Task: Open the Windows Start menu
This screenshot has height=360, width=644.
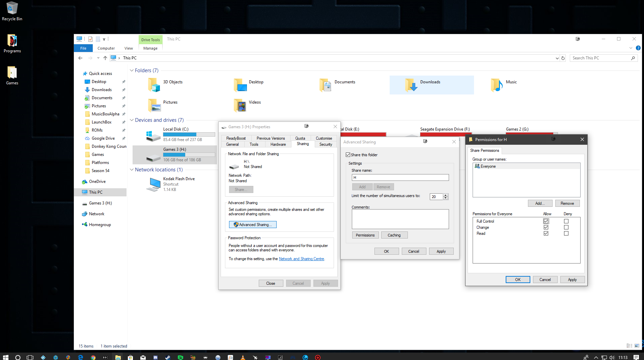Action: [x=6, y=357]
